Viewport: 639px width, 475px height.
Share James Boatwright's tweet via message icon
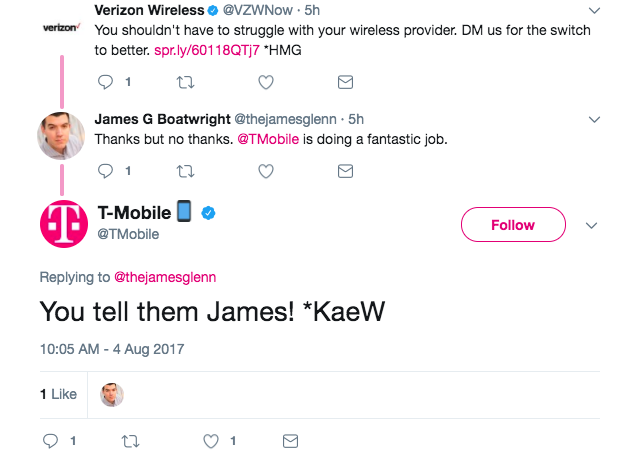[x=345, y=171]
